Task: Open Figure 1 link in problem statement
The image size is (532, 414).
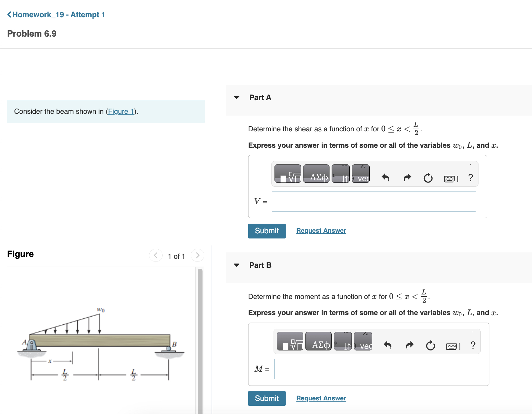Action: tap(121, 111)
